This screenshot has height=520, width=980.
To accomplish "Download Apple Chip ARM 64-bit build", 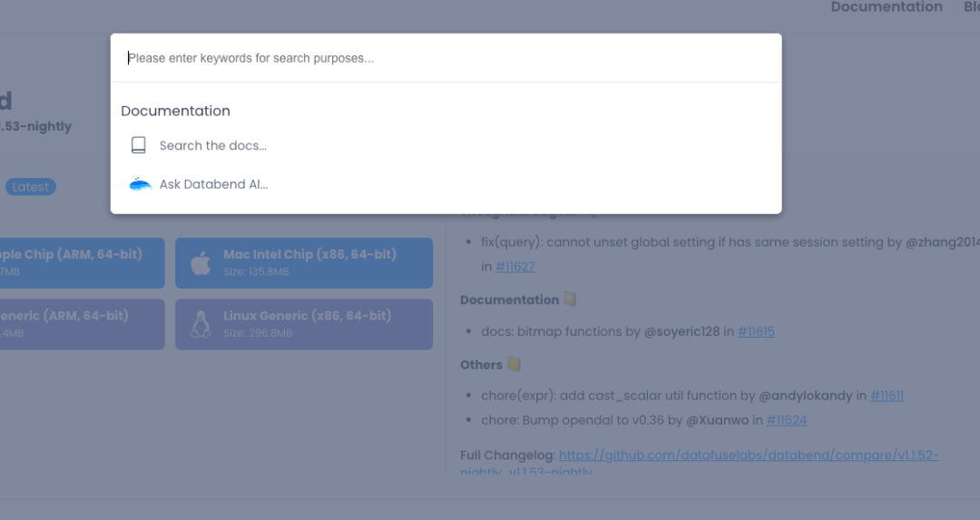I will click(x=82, y=263).
